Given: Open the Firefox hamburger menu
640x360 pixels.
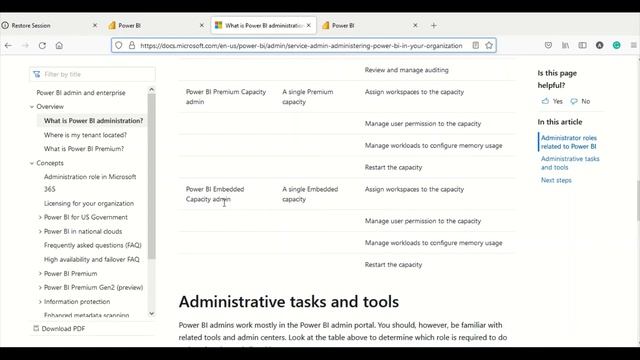Looking at the screenshot, I should 633,46.
